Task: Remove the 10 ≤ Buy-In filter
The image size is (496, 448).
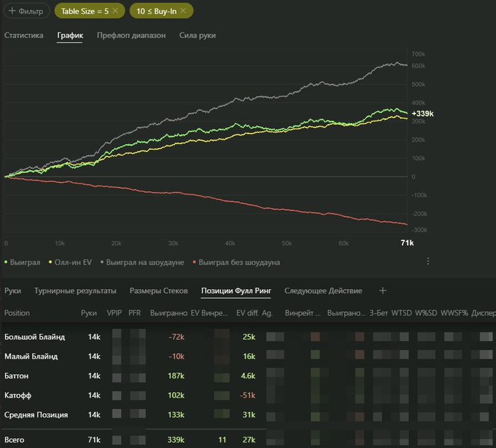Action: pyautogui.click(x=183, y=11)
